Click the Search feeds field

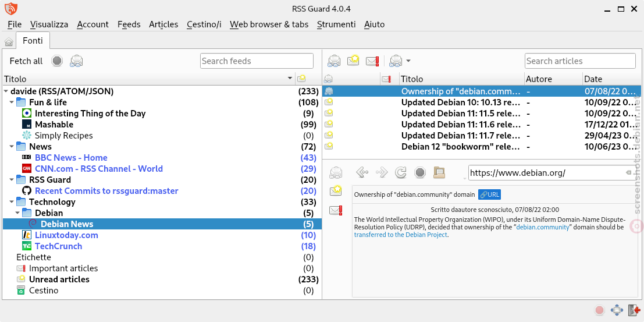pyautogui.click(x=257, y=61)
